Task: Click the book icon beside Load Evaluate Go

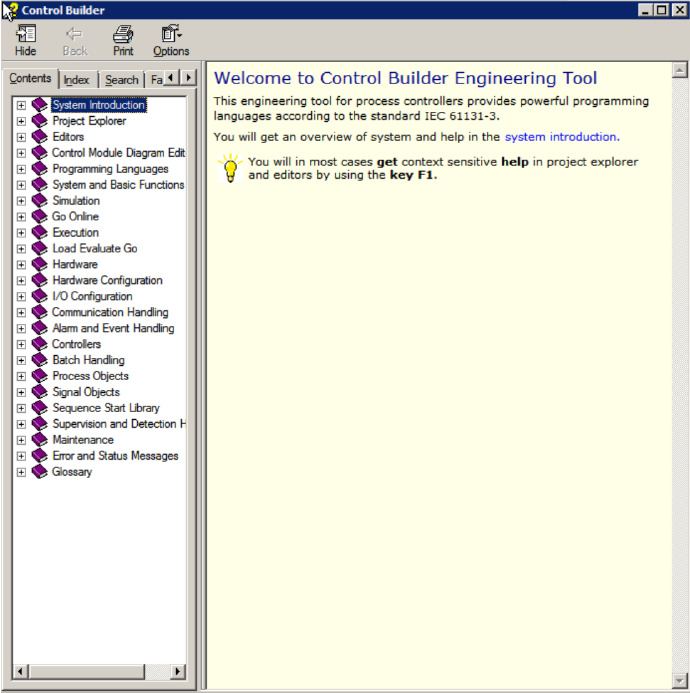Action: (x=40, y=248)
